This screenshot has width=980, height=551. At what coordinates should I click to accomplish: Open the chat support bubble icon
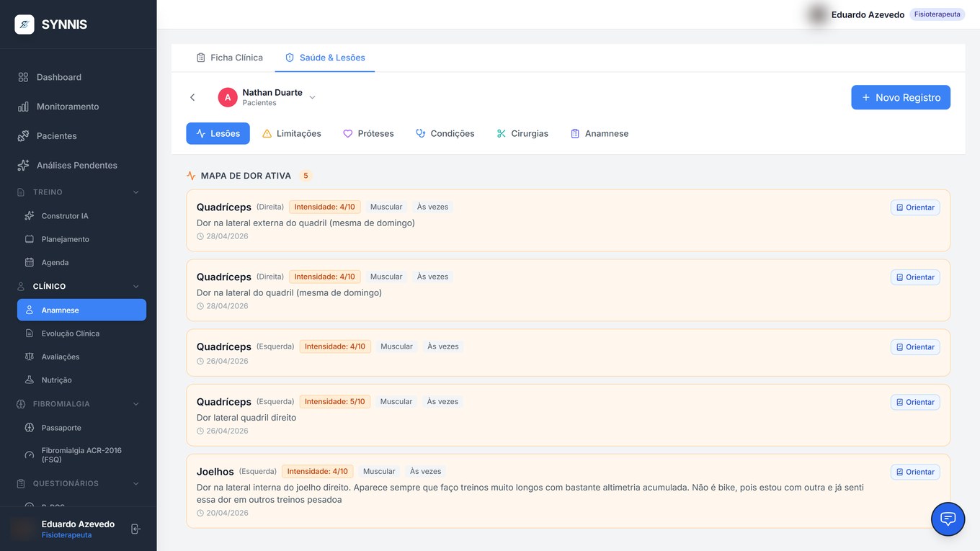click(x=948, y=519)
